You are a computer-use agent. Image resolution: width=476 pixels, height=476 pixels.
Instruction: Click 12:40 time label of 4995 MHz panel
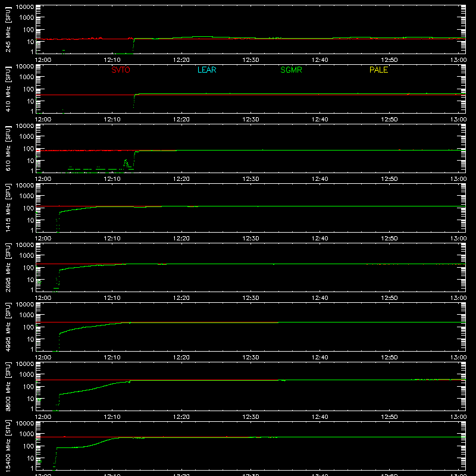click(320, 358)
